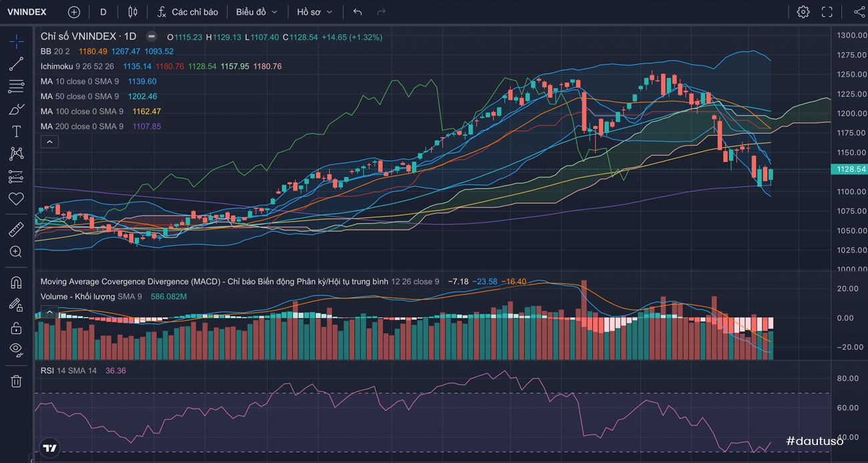Open chart settings gear icon
This screenshot has height=463, width=868.
point(803,12)
